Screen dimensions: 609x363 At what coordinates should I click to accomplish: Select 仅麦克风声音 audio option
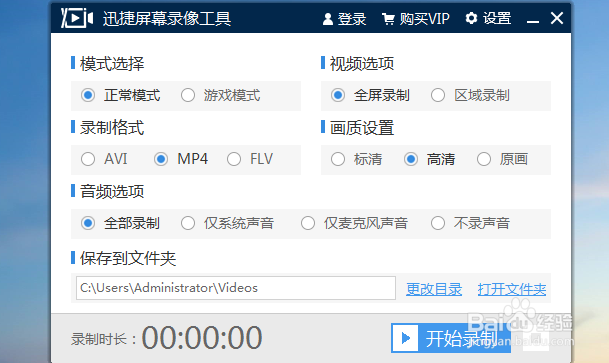tap(355, 223)
